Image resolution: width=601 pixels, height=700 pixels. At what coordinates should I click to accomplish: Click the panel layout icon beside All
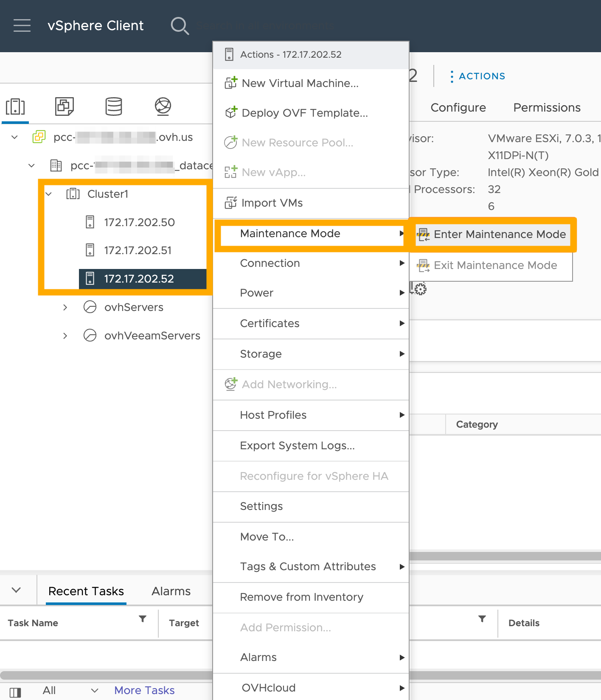[15, 692]
